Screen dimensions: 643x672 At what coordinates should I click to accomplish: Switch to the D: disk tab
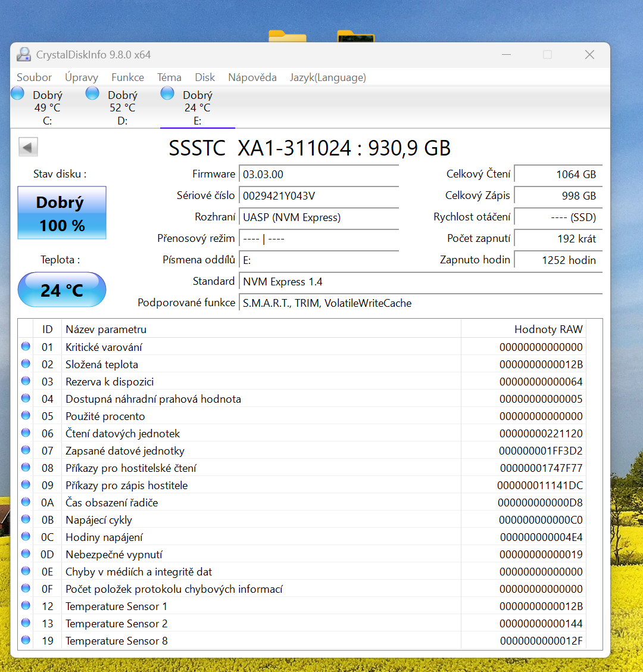point(123,107)
